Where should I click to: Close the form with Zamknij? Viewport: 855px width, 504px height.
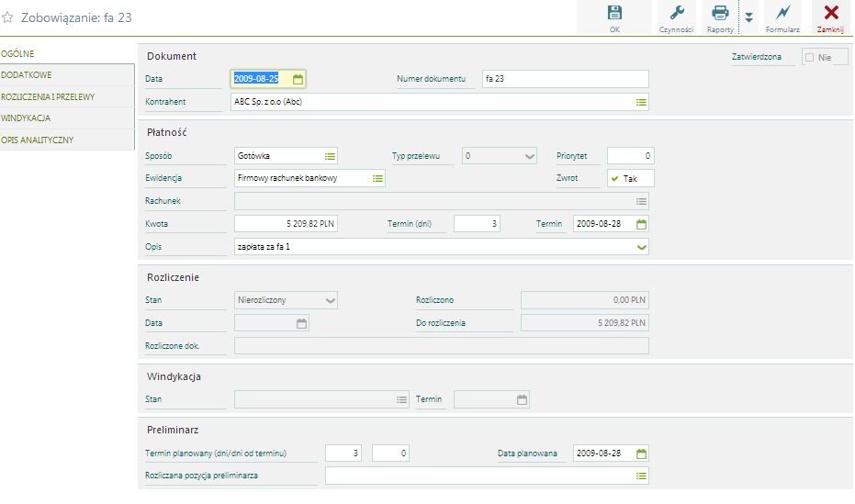[x=830, y=18]
